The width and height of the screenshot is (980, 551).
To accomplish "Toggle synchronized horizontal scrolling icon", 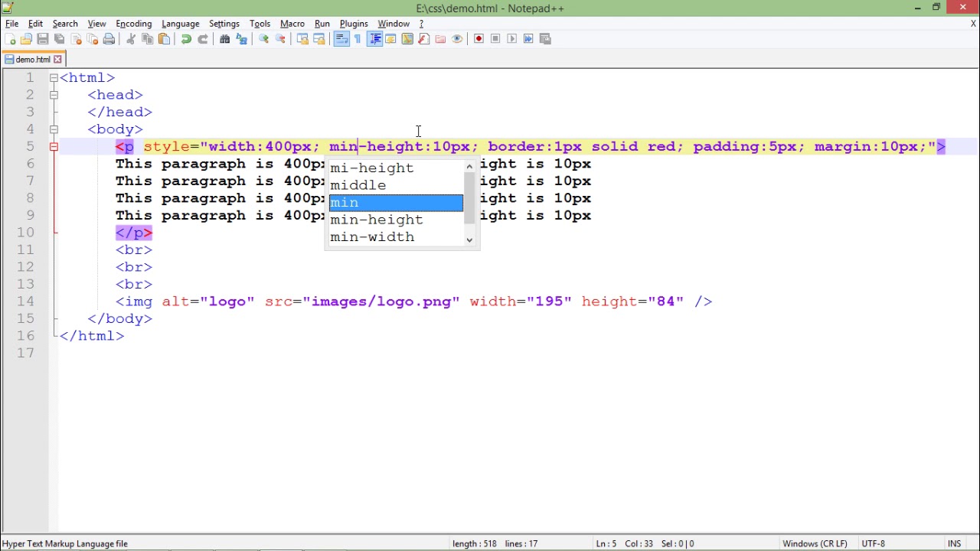I will 319,39.
